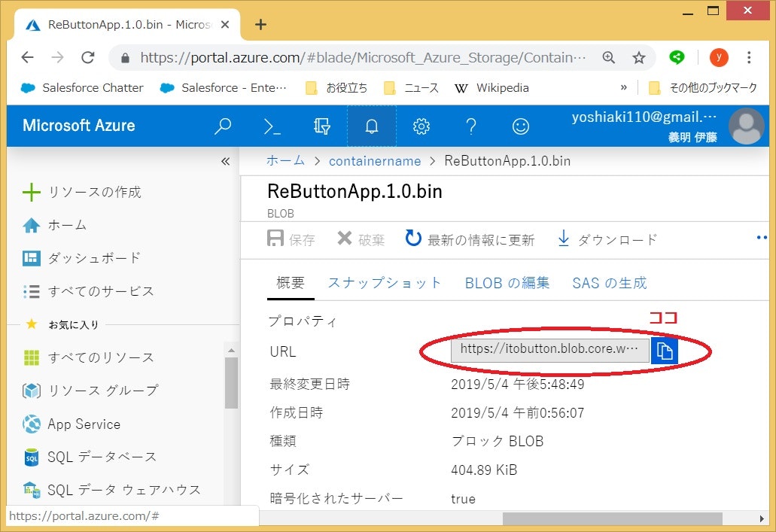Click green share extension icon
This screenshot has height=532, width=776.
(677, 57)
